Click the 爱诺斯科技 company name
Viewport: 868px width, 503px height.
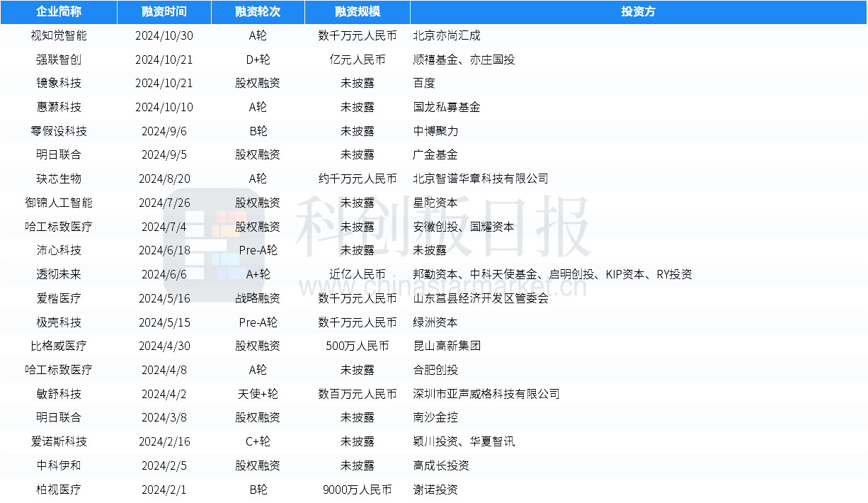coord(59,441)
